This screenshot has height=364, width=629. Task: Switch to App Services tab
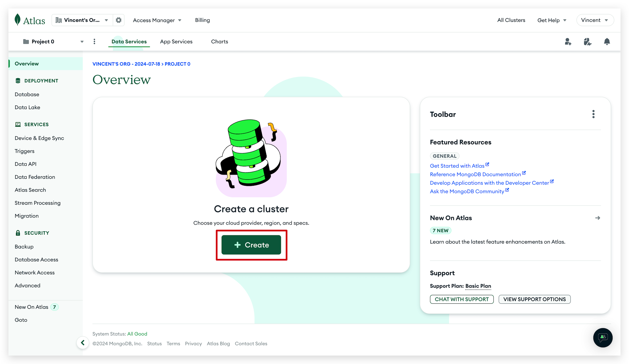tap(176, 41)
